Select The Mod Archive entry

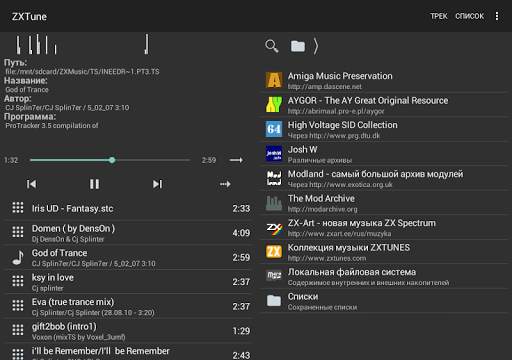pos(385,203)
